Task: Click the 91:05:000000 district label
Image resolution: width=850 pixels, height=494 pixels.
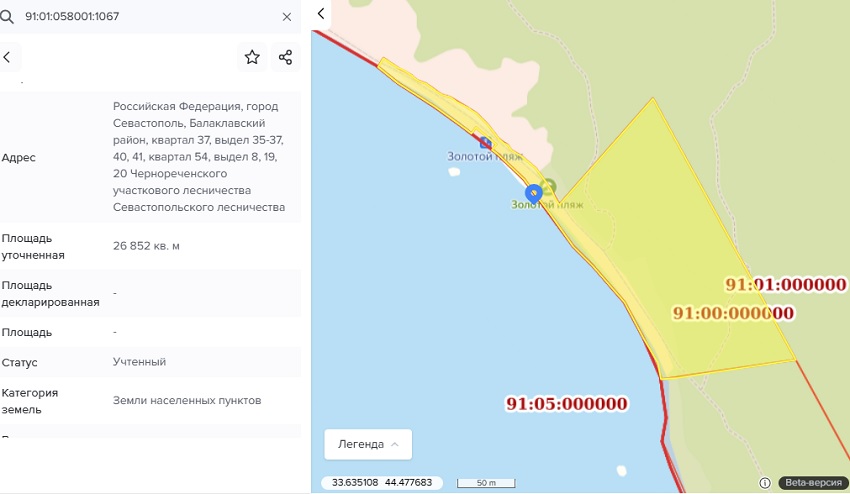Action: 566,404
